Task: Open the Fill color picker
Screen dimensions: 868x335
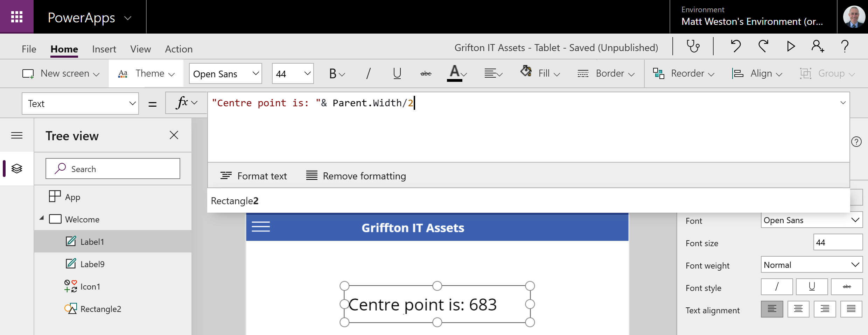Action: coord(540,73)
